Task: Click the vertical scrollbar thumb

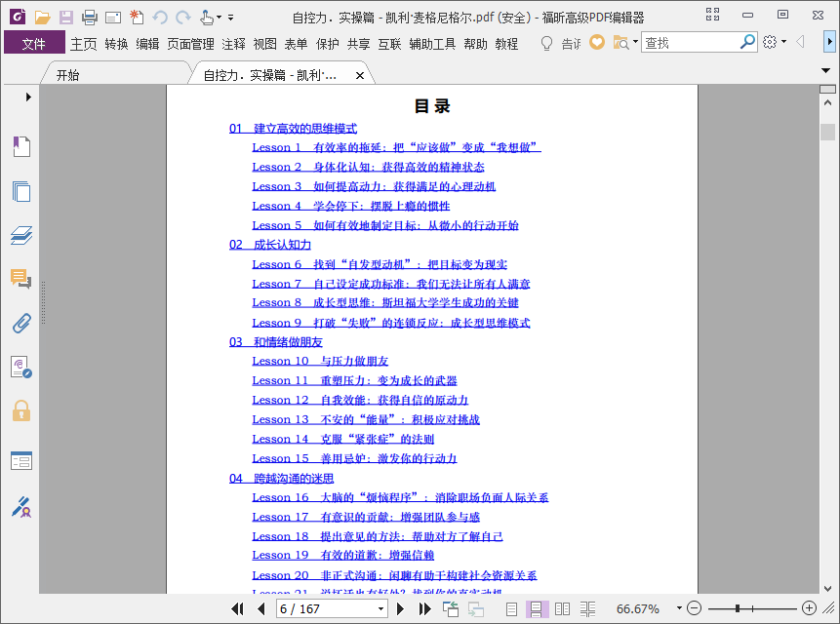Action: pos(827,132)
